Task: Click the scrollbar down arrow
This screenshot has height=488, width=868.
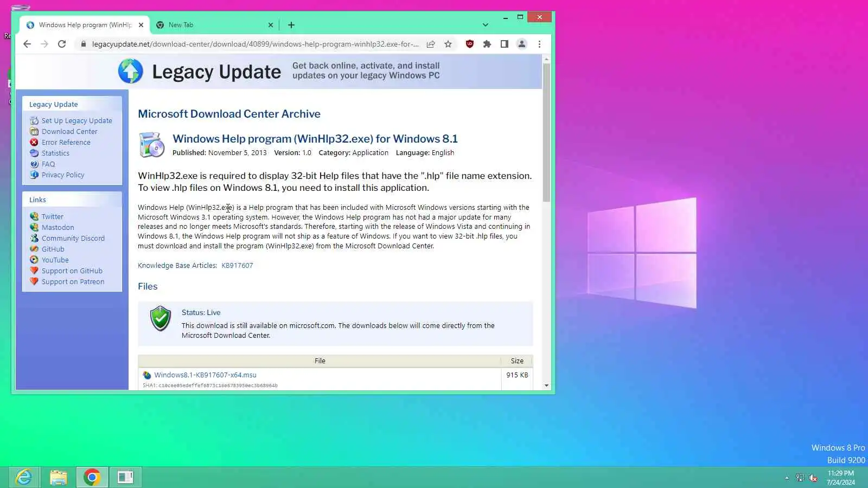Action: coord(546,386)
